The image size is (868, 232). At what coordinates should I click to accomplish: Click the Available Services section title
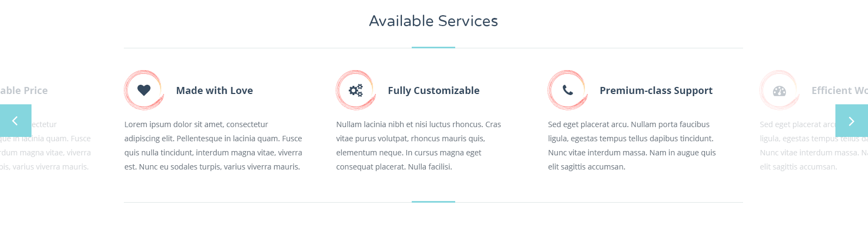433,21
